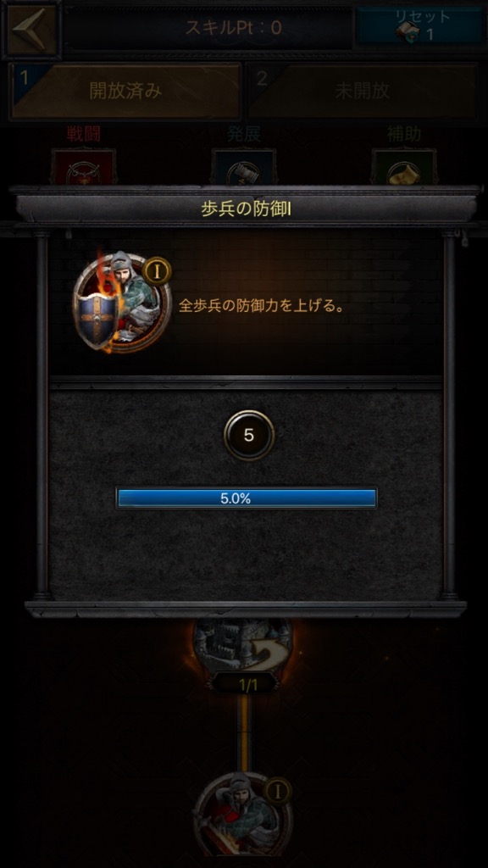Select the 開放済み tab
Screen dimensions: 488x868
click(x=125, y=91)
